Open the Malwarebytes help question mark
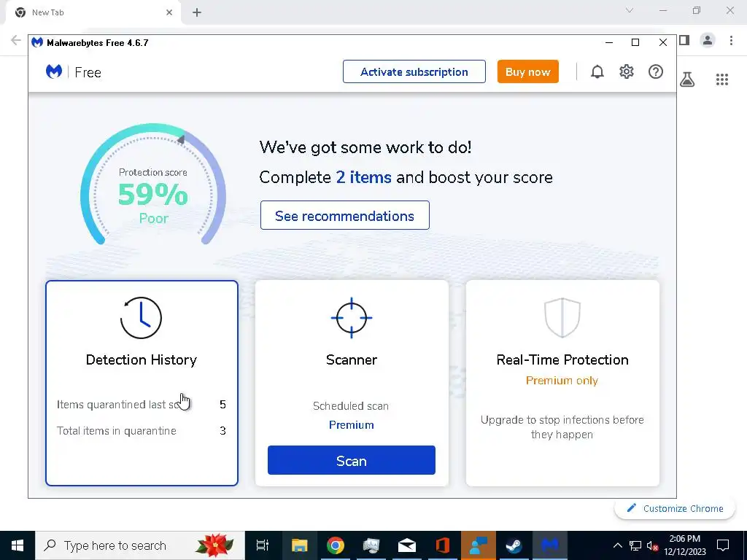Viewport: 747px width, 560px height. pyautogui.click(x=656, y=72)
